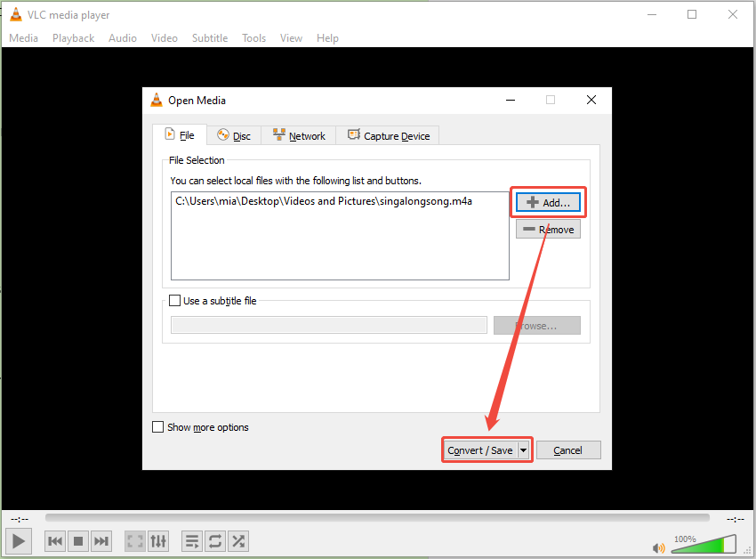Viewport: 756px width, 559px height.
Task: Minimize the VLC media player window
Action: pyautogui.click(x=652, y=14)
